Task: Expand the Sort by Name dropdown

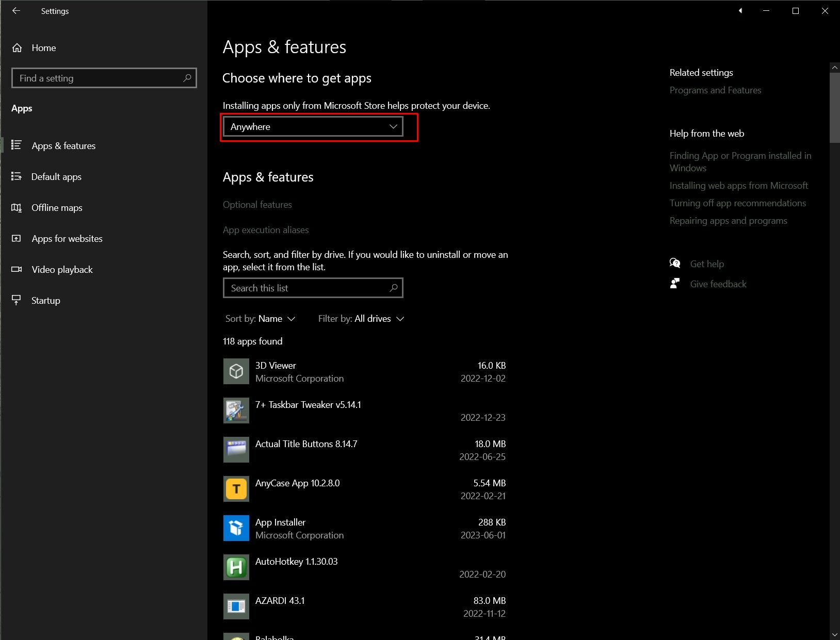Action: click(x=261, y=319)
